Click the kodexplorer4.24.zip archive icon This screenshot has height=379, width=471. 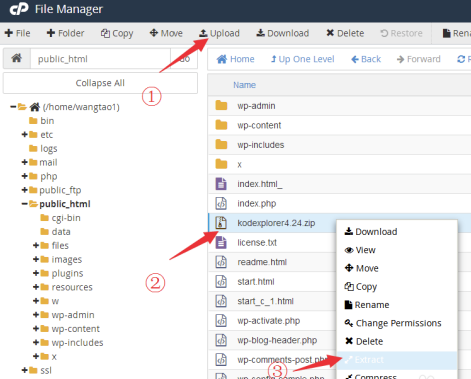click(x=221, y=223)
